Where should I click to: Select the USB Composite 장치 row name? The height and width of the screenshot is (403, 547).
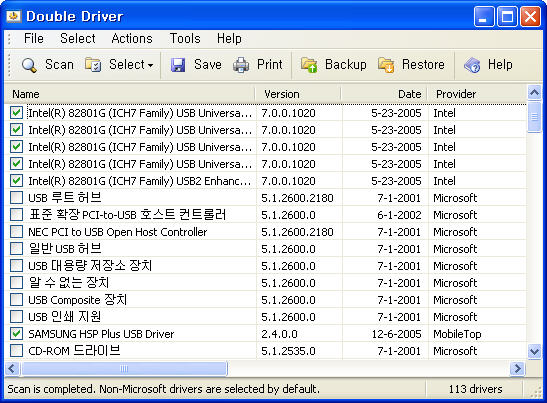[77, 300]
